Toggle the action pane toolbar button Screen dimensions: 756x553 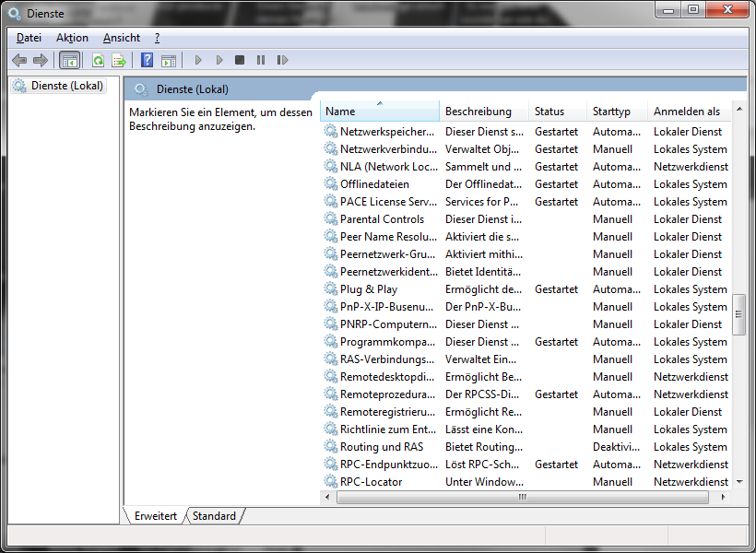pos(168,60)
